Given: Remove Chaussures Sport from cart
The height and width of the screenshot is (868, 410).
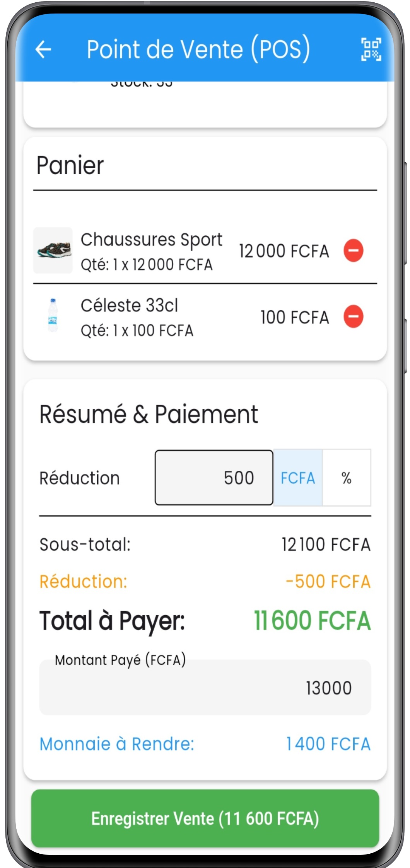Looking at the screenshot, I should 353,250.
